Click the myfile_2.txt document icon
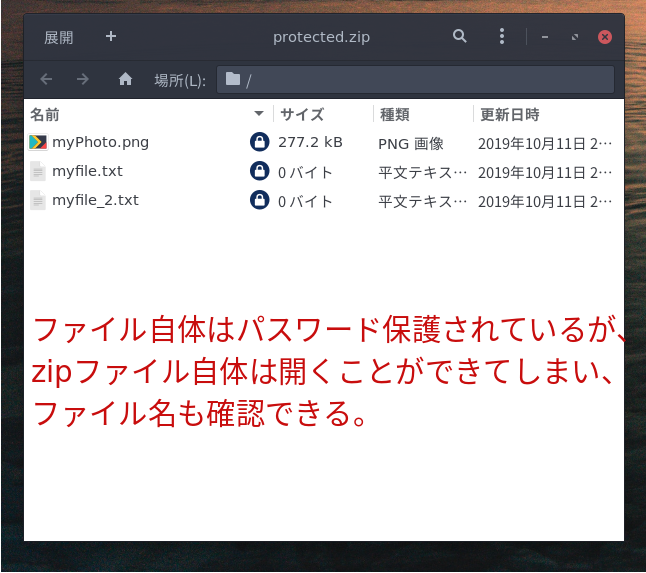The height and width of the screenshot is (573, 646). (38, 201)
